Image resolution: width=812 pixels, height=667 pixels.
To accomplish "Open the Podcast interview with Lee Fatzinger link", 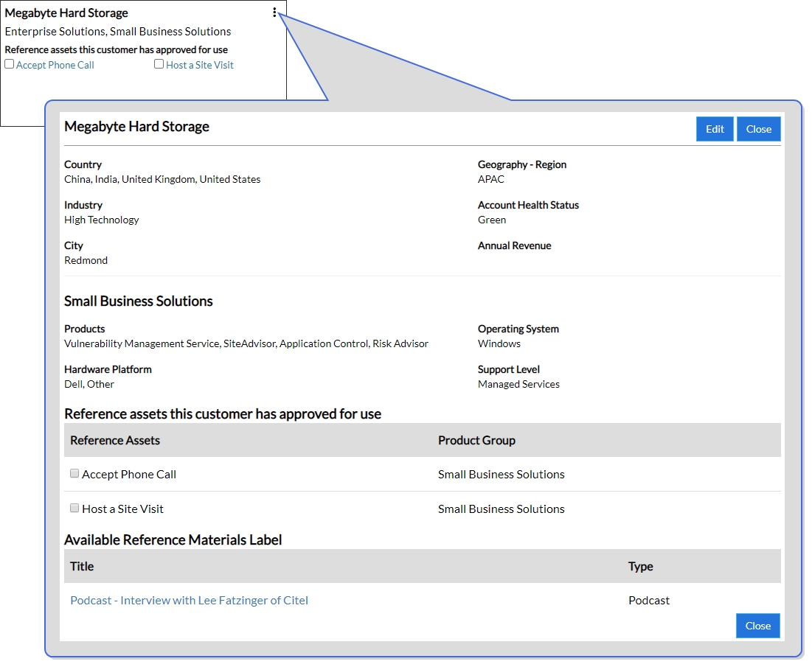I will (189, 600).
